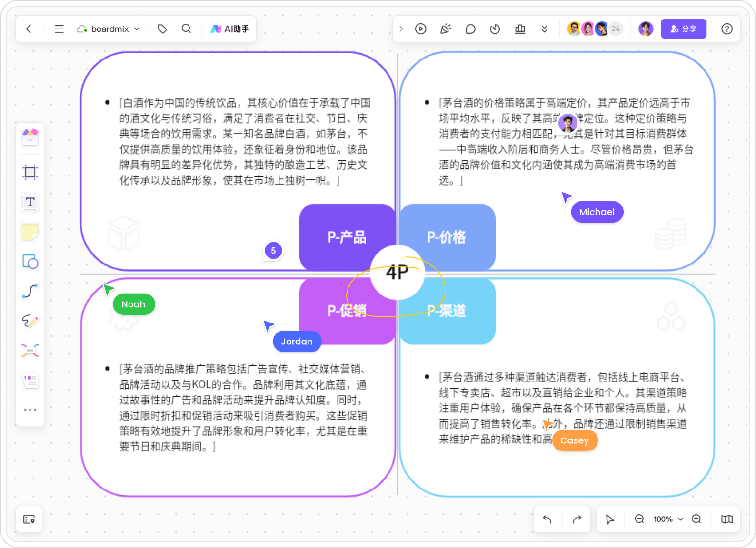Open the voting poll icon
756x548 pixels.
point(520,29)
